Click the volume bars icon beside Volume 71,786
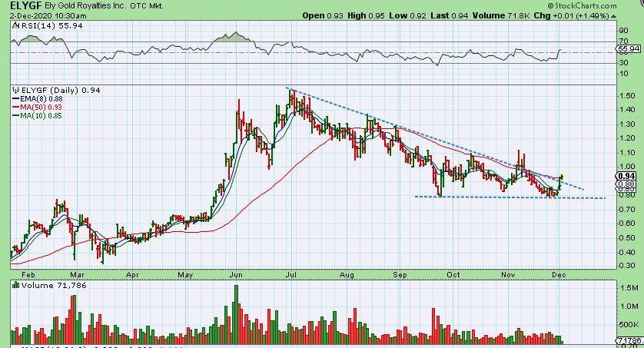This screenshot has height=348, width=644. [16, 285]
